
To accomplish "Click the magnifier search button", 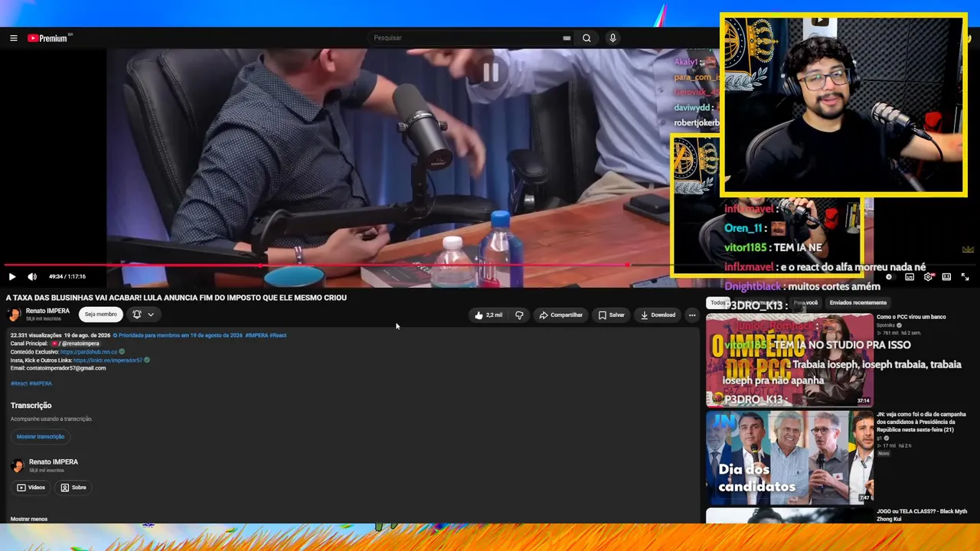I will pos(586,38).
